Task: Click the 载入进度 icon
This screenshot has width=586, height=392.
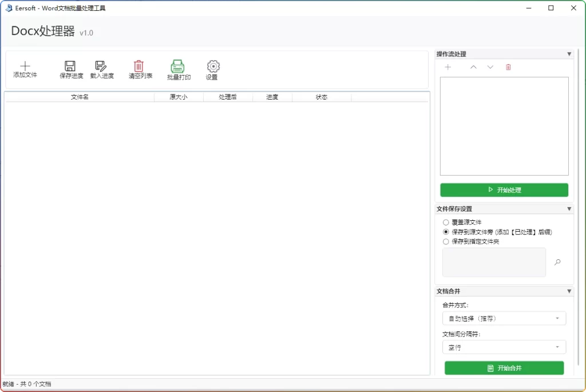Action: [101, 66]
